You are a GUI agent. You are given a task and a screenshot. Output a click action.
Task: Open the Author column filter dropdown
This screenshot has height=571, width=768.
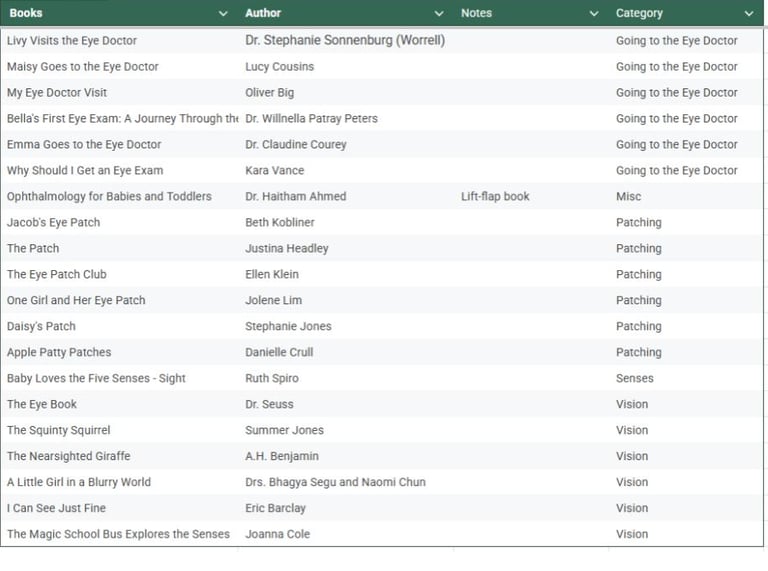tap(439, 14)
